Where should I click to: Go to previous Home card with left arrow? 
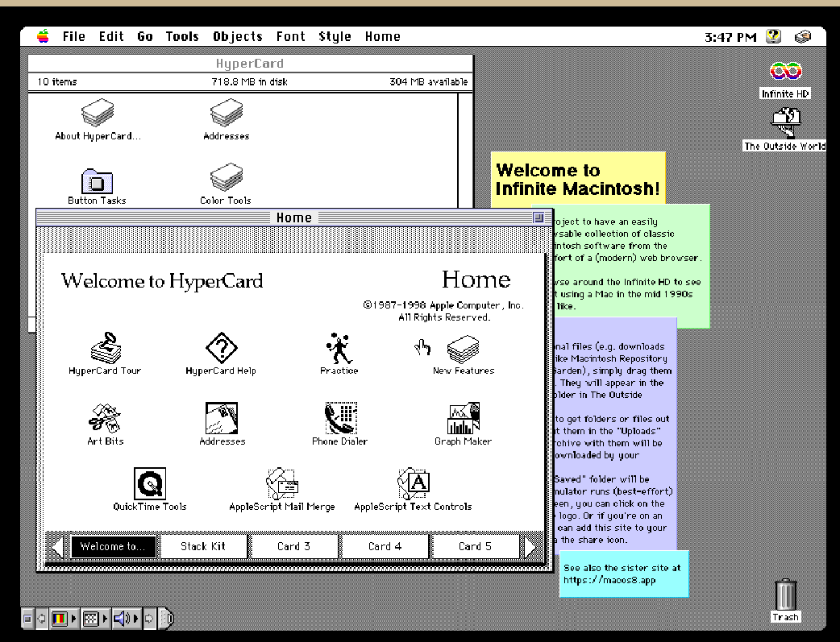56,547
